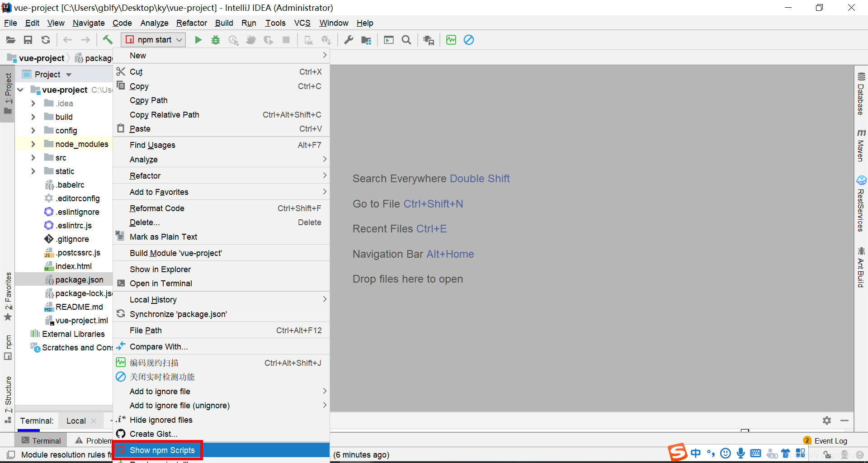Expand the config folder
The width and height of the screenshot is (868, 463).
coord(33,131)
